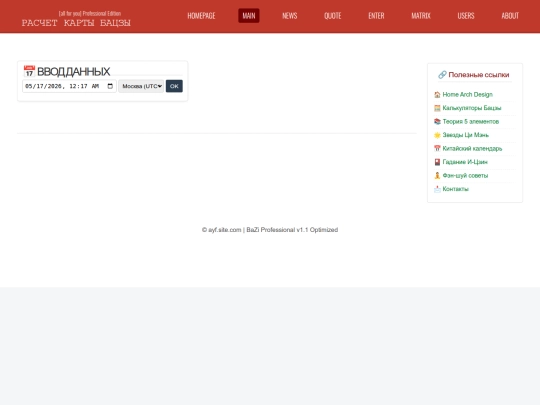Submit with the OK button
Viewport: 540px width, 405px height.
click(x=174, y=86)
